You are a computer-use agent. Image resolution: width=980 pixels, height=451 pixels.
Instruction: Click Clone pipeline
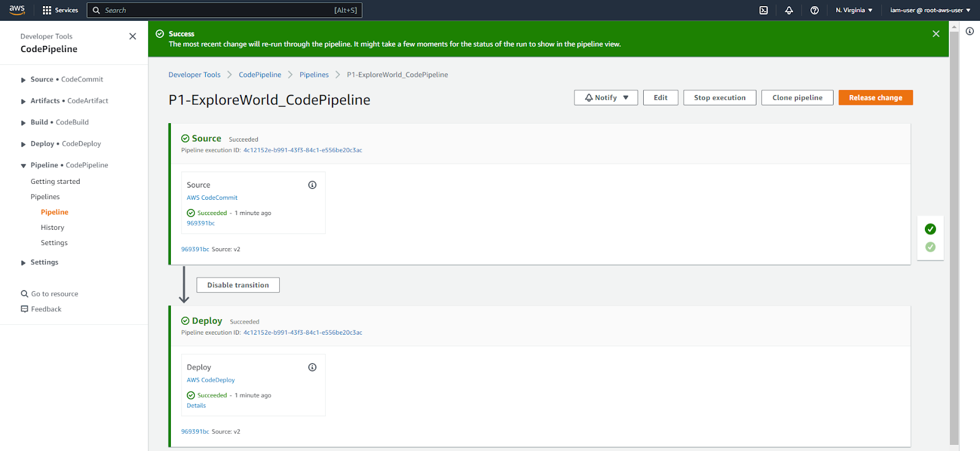pyautogui.click(x=797, y=97)
